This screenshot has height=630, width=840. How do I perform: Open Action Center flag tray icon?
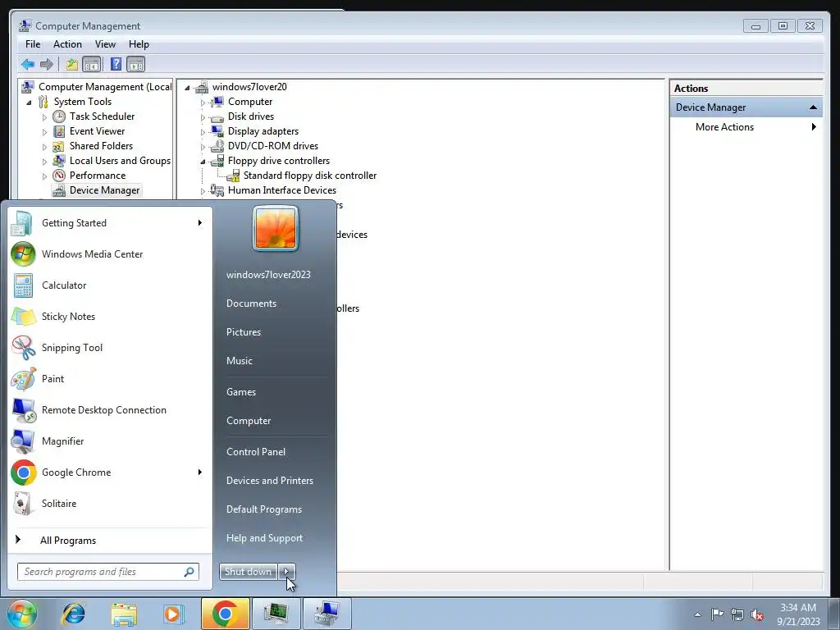717,614
